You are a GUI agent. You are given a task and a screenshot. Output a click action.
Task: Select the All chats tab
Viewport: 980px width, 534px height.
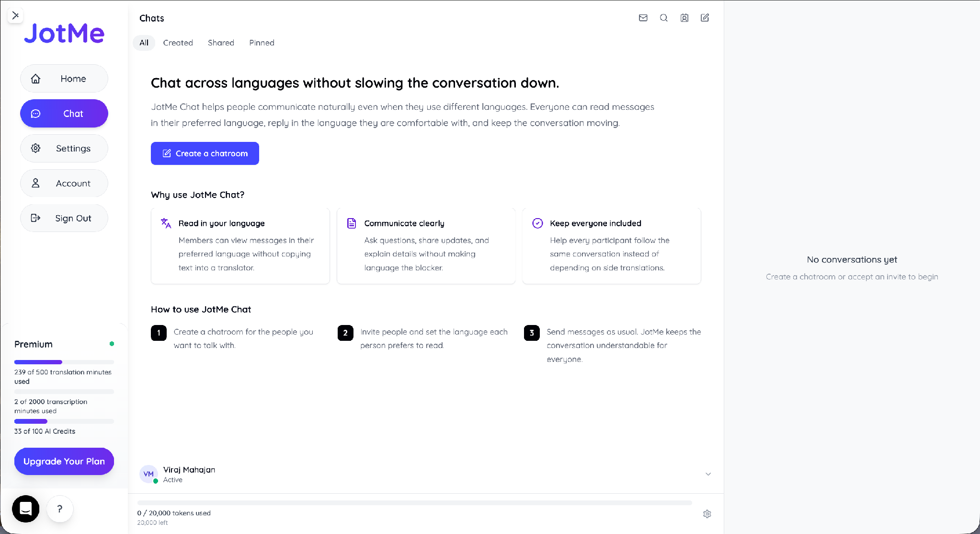coord(144,43)
